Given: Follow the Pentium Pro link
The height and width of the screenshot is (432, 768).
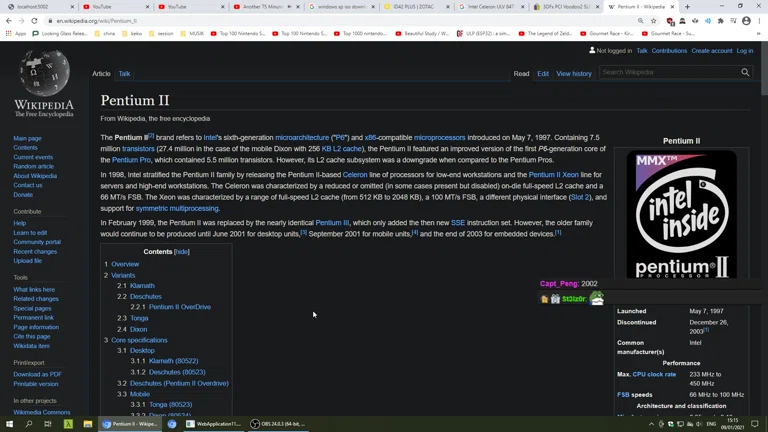Looking at the screenshot, I should [x=131, y=160].
